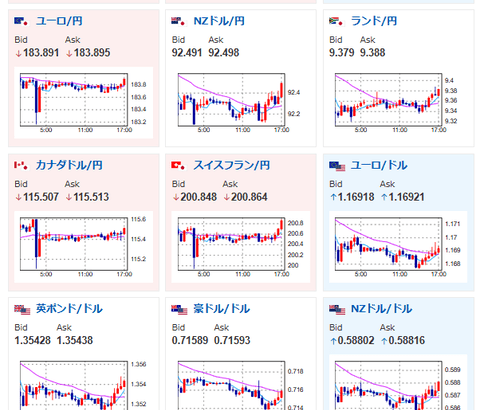Click the Australian Dollar/Dollar flag icon
Viewport: 480px width, 410px height.
pyautogui.click(x=179, y=309)
